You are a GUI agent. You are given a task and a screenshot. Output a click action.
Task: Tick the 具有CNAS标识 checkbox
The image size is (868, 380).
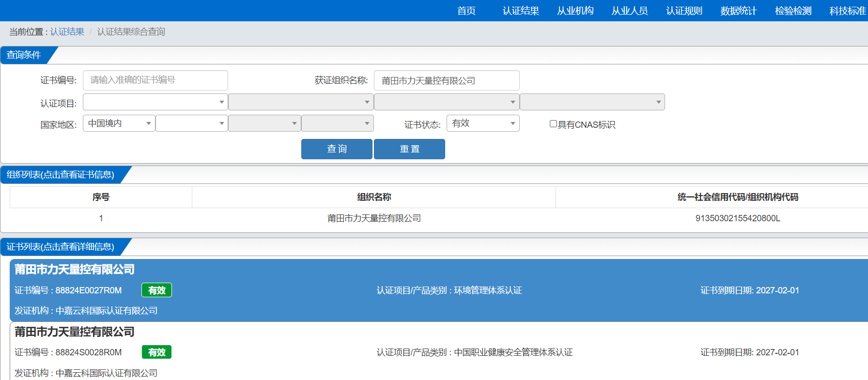[553, 124]
